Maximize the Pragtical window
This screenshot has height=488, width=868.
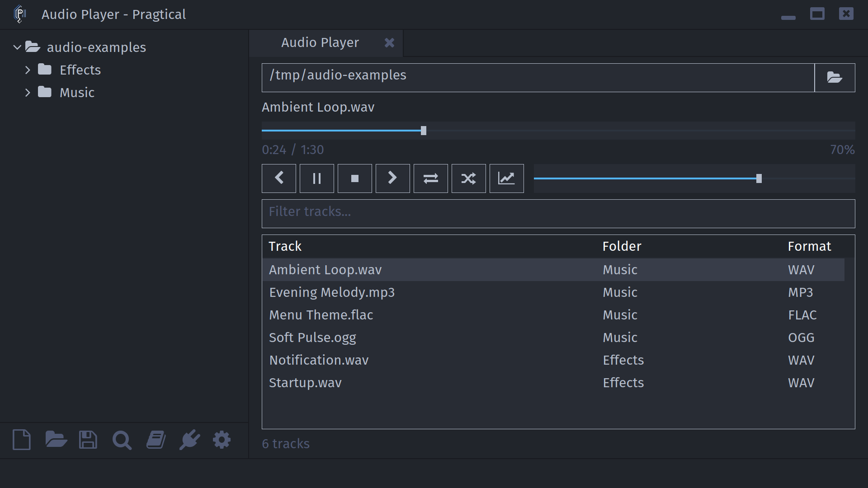(x=817, y=14)
